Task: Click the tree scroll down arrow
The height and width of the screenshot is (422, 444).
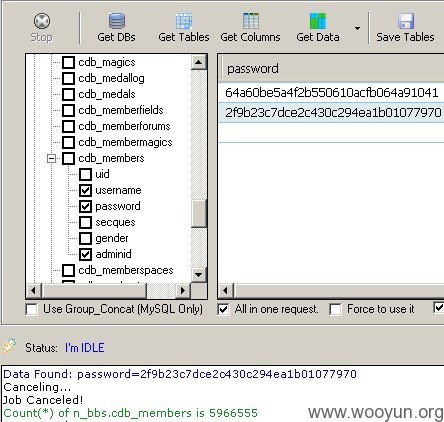Action: (199, 275)
